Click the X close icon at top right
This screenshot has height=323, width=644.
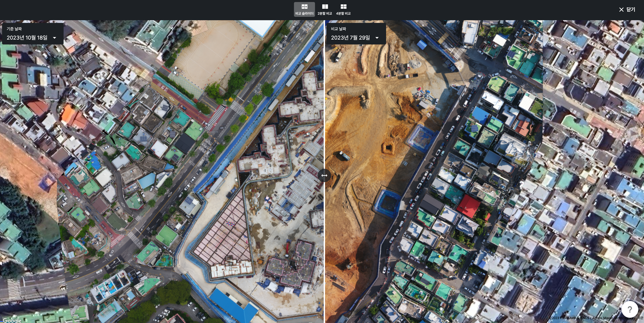[621, 9]
